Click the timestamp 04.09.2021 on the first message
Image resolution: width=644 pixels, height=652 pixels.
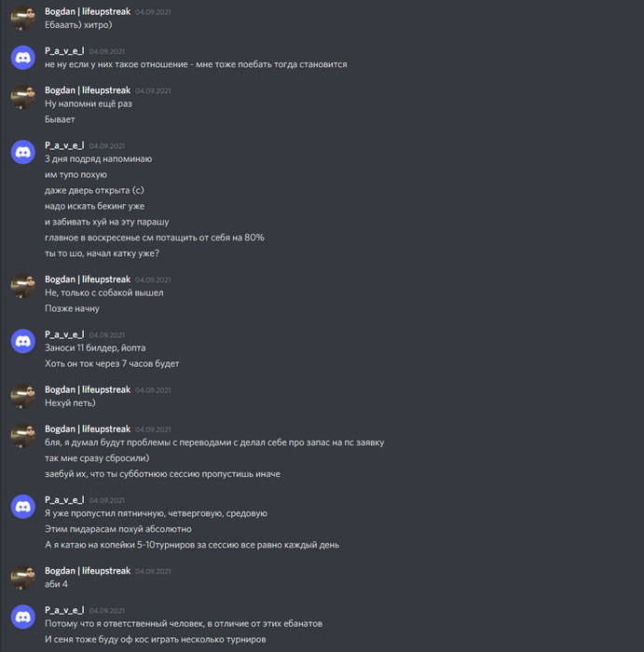pyautogui.click(x=153, y=12)
